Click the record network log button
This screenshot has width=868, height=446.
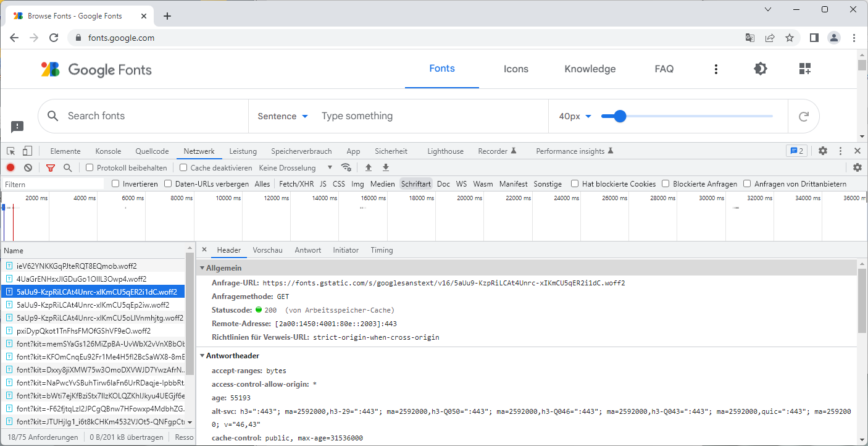10,167
